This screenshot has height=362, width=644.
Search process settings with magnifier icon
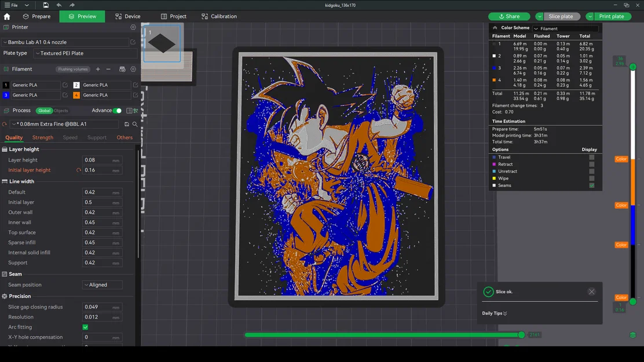pos(135,124)
